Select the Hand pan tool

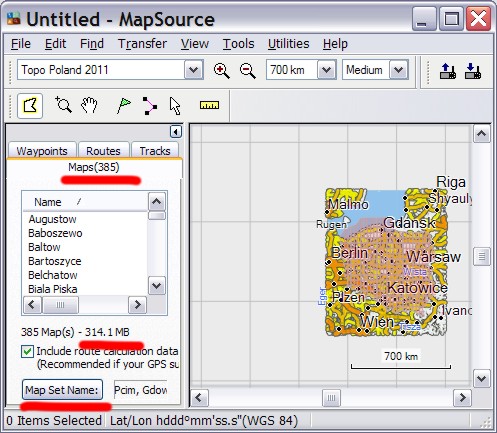click(x=89, y=105)
